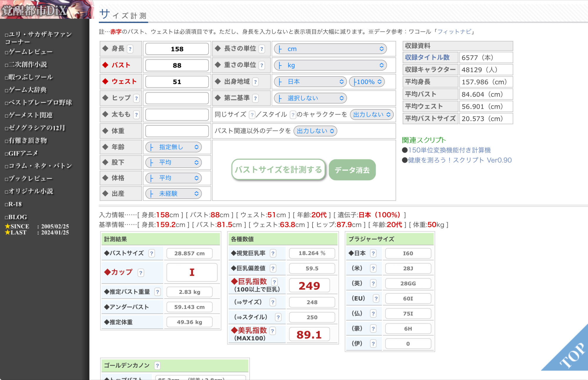The image size is (588, 380).
Task: Open the 長さの単位 cm dropdown
Action: [330, 49]
